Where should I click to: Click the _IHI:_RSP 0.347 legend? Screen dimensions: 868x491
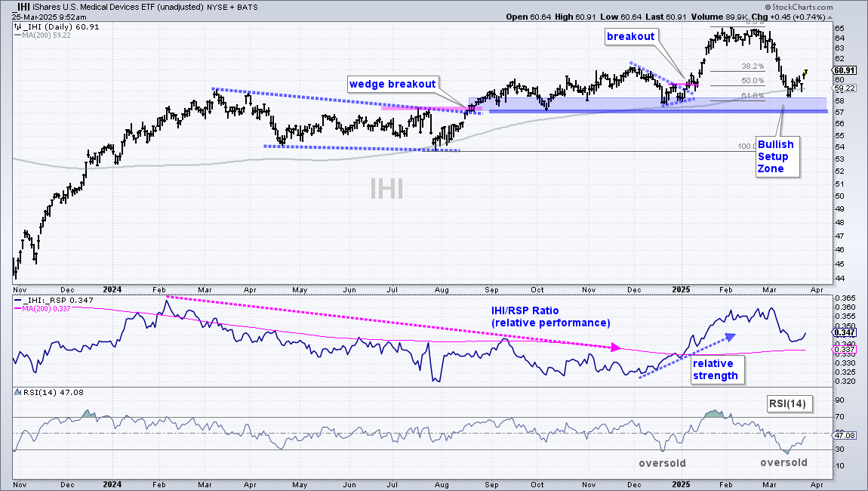click(x=54, y=301)
